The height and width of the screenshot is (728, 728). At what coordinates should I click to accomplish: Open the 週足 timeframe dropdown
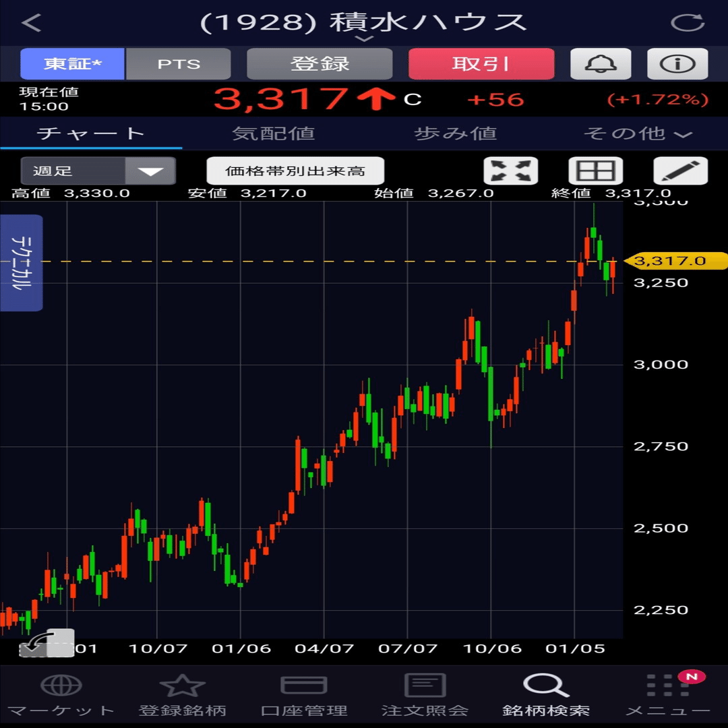[98, 171]
